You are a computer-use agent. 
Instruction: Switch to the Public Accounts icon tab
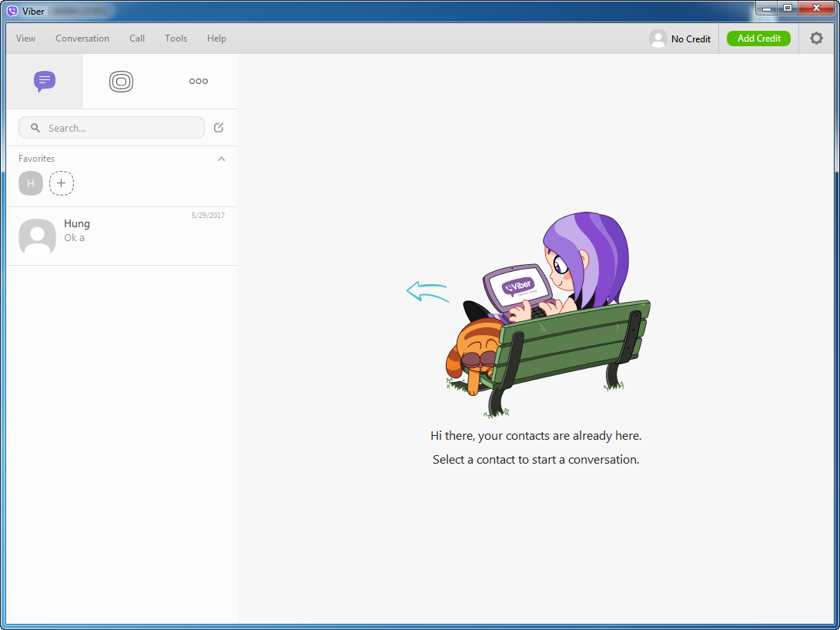[x=122, y=81]
